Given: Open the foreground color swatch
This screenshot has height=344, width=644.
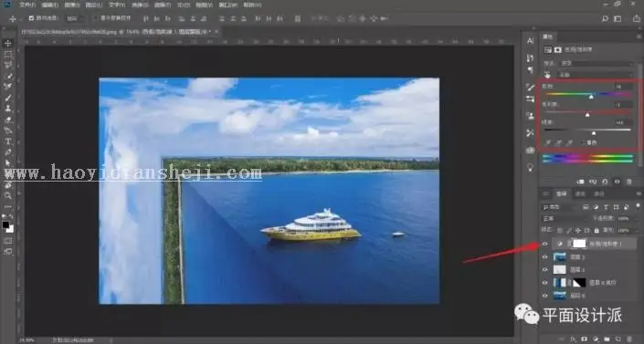Looking at the screenshot, I should (5, 225).
